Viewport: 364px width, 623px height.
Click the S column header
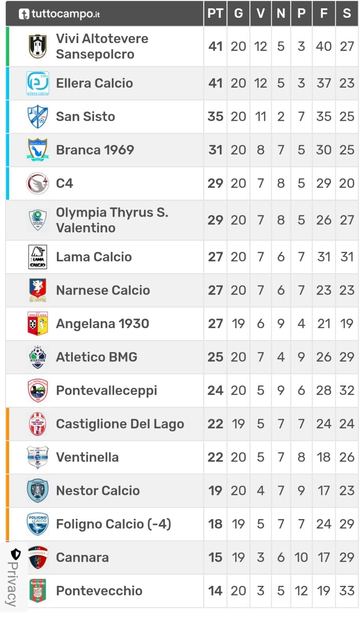pyautogui.click(x=347, y=13)
